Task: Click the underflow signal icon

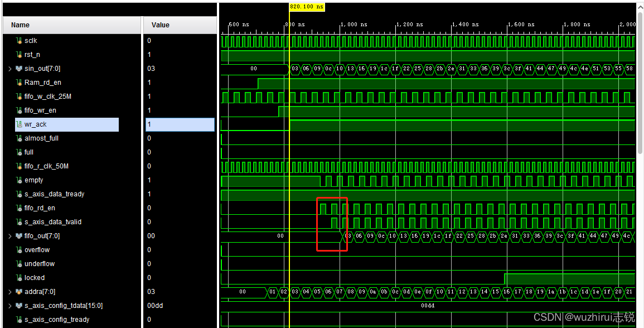Action: [19, 264]
